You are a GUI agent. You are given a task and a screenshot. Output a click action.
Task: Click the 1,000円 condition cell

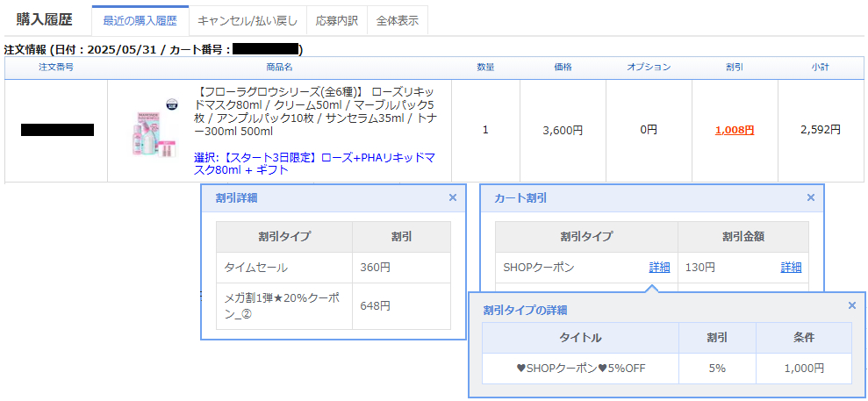[x=804, y=369]
